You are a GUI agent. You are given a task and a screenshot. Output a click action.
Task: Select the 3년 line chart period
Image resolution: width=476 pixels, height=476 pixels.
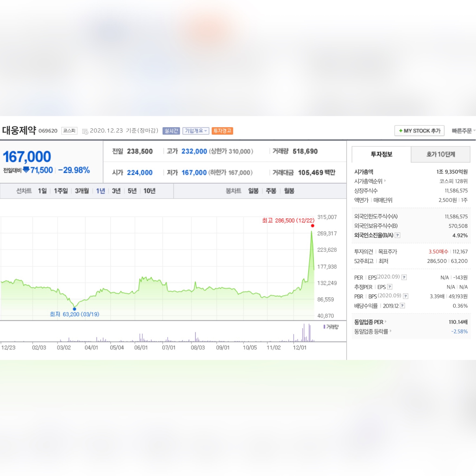(116, 191)
